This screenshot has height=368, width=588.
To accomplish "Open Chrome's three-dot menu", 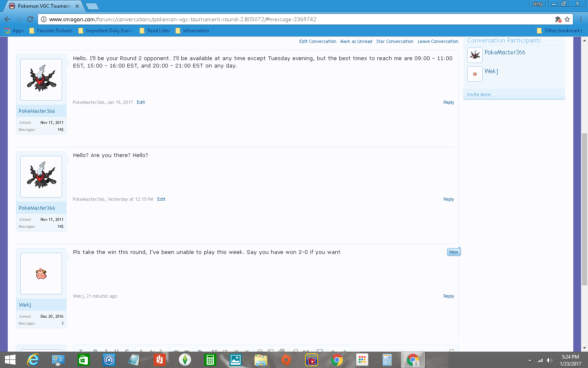I will tap(580, 19).
